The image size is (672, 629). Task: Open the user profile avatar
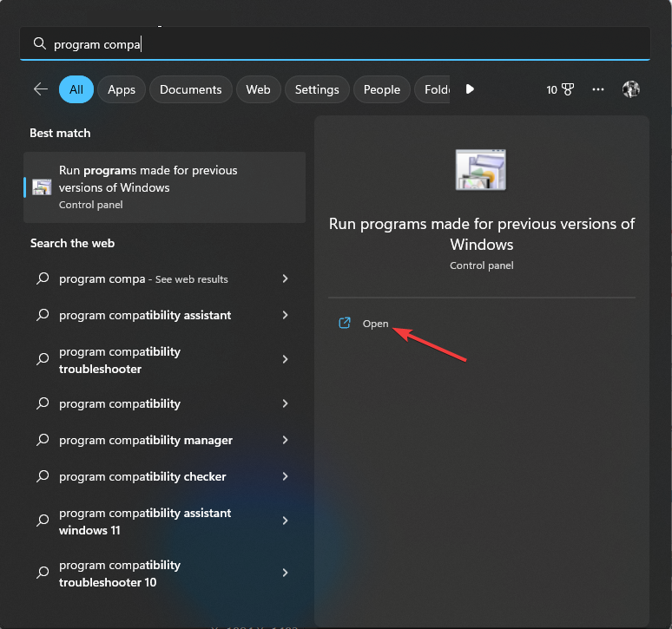click(631, 89)
